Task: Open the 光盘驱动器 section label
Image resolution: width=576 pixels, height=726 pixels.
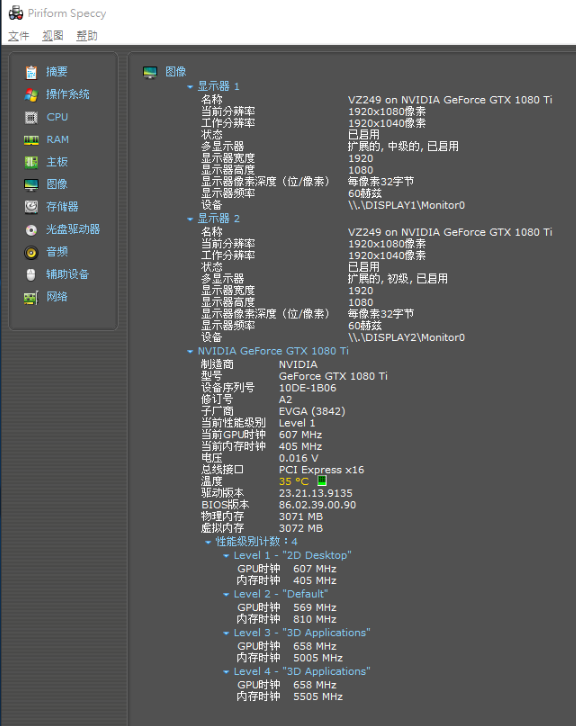Action: [x=73, y=229]
